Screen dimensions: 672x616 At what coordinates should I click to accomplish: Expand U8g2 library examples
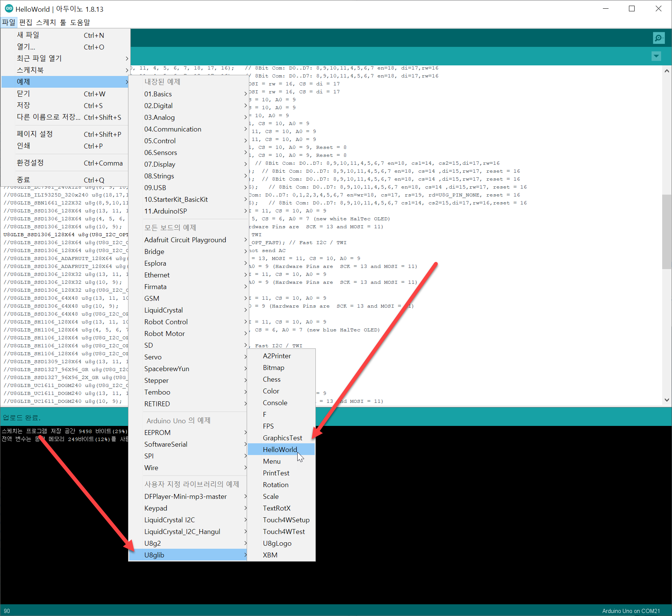(188, 543)
